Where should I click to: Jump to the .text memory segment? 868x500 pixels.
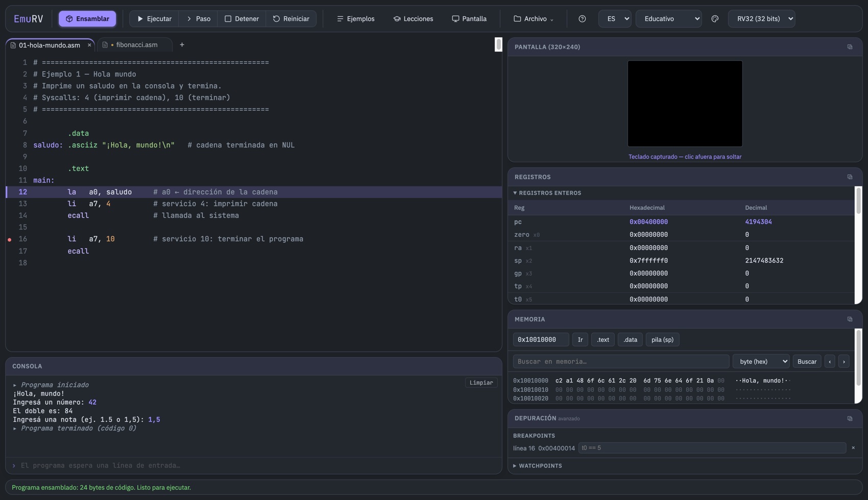[x=602, y=340]
